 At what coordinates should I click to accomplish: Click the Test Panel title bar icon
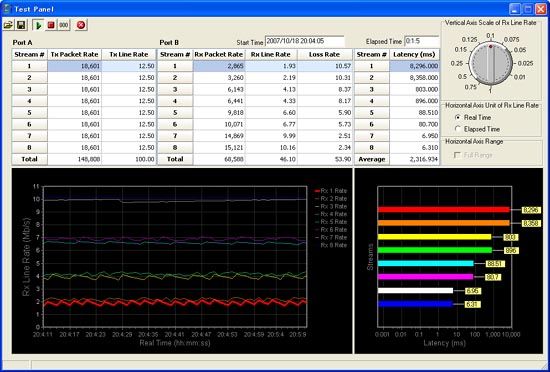pyautogui.click(x=7, y=9)
